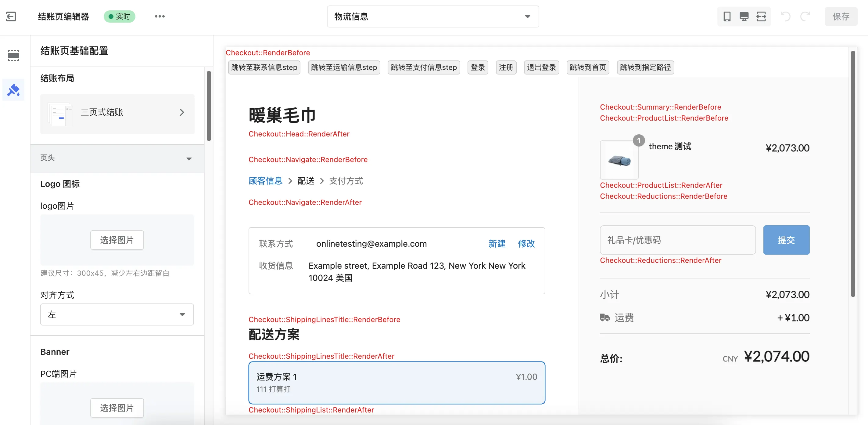Click 选择图片 under PC端图片

(117, 408)
